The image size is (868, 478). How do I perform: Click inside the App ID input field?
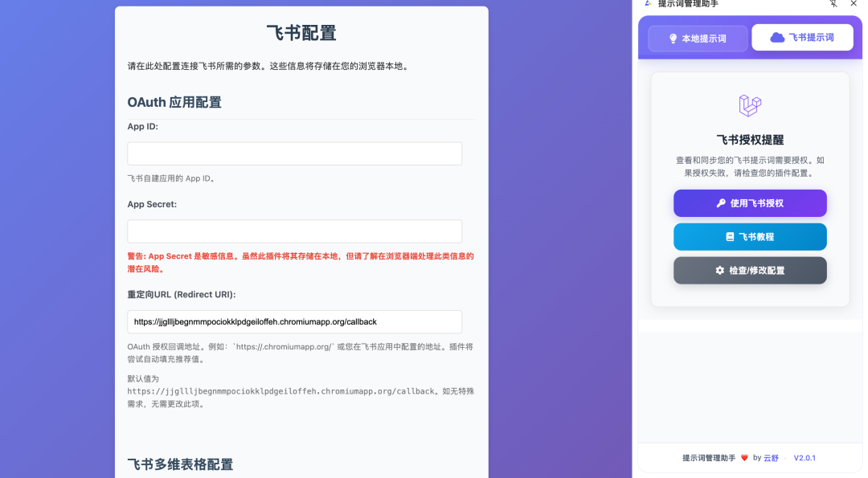[294, 153]
